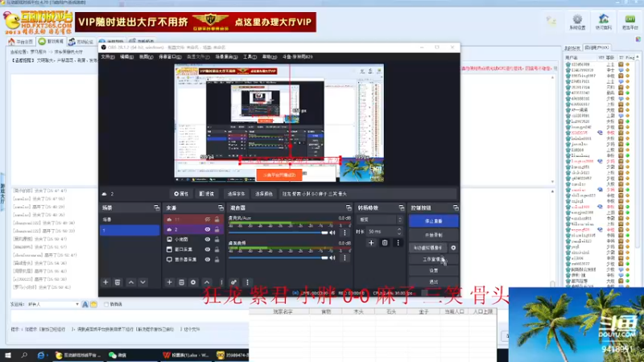Open advanced audio properties in mixer footer
644x362 pixels.
click(233, 282)
